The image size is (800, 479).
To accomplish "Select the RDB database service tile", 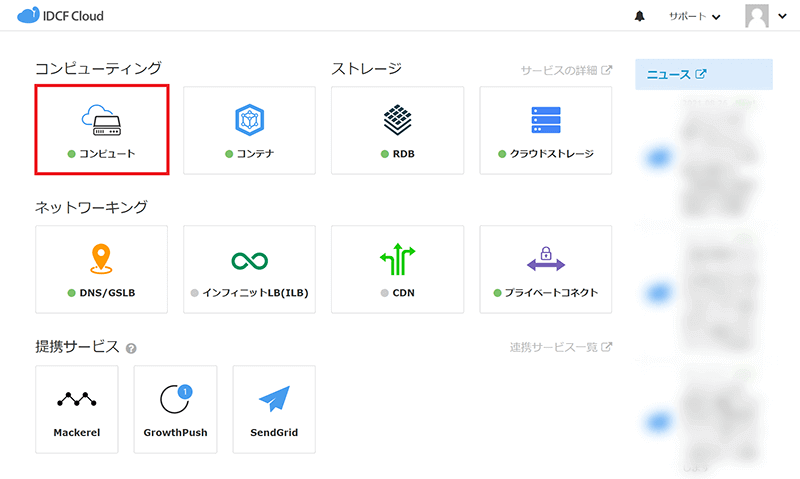I will (397, 130).
